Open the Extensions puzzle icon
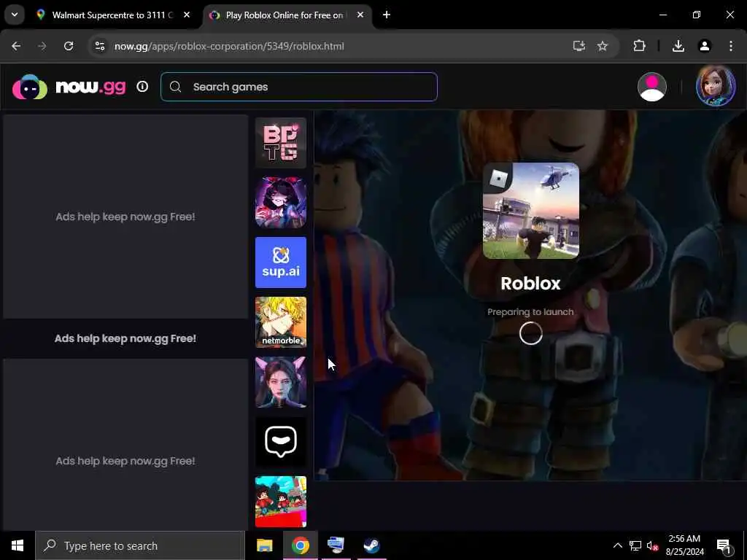 [x=639, y=46]
